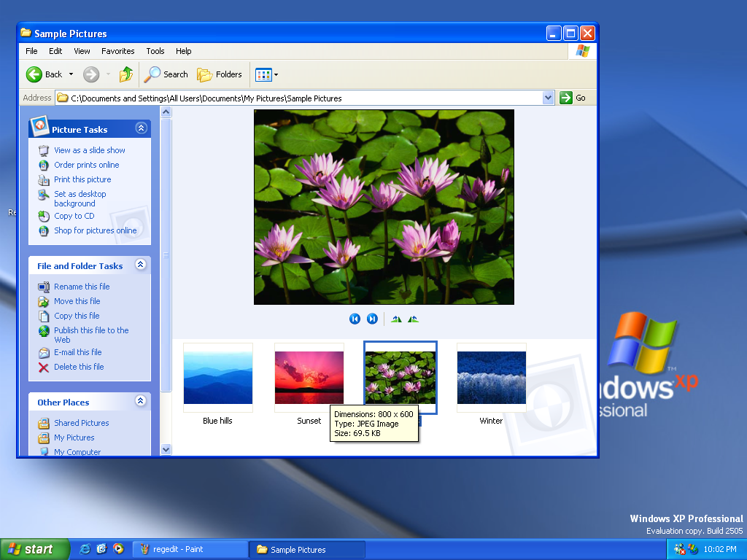Click the Copy this file icon

[44, 316]
